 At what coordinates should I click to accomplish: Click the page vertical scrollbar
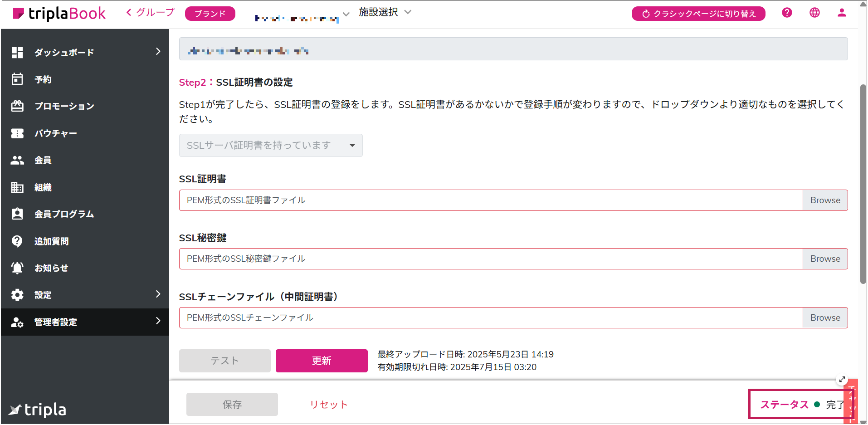[863, 184]
